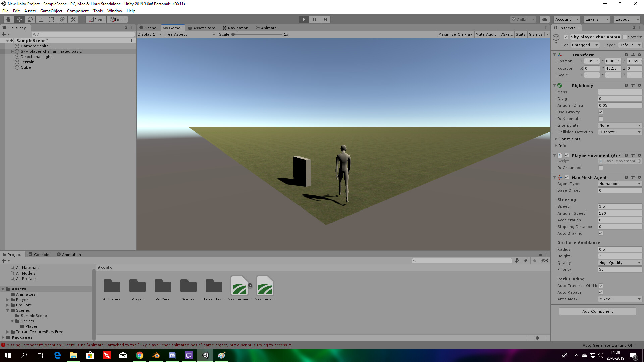This screenshot has height=362, width=644.
Task: Select the Hand tool in the toolbar
Action: click(8, 19)
